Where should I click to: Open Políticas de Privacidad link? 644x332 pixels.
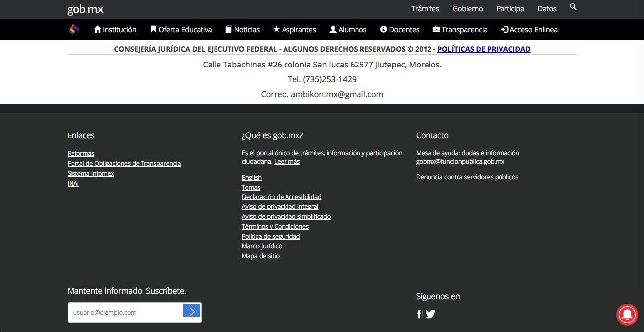(x=484, y=49)
